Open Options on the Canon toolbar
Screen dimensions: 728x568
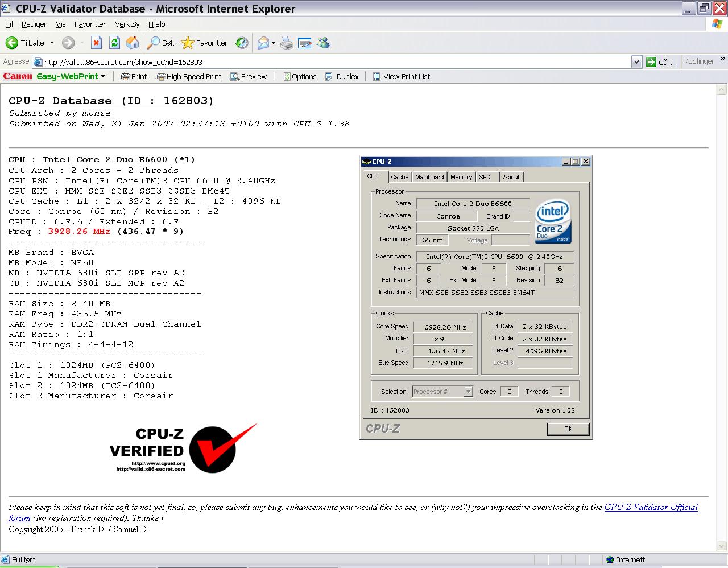pyautogui.click(x=300, y=76)
